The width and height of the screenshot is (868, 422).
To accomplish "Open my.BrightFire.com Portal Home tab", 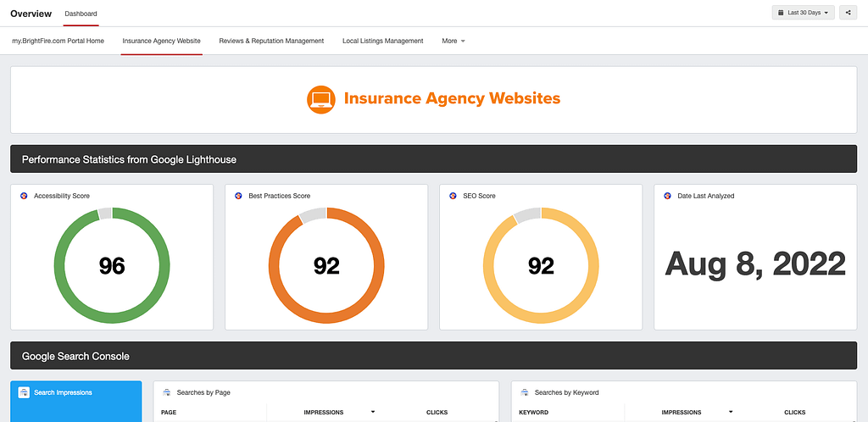I will click(58, 41).
